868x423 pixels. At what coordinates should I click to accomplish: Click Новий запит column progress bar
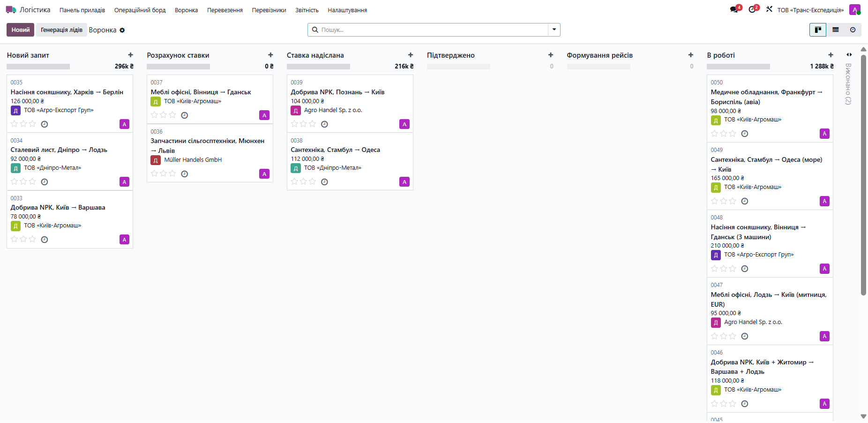coord(38,67)
